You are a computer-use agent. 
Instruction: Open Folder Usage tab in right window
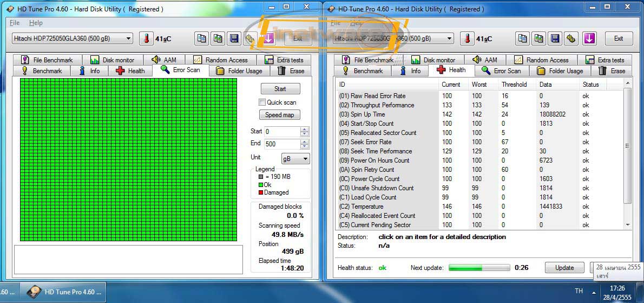[560, 71]
